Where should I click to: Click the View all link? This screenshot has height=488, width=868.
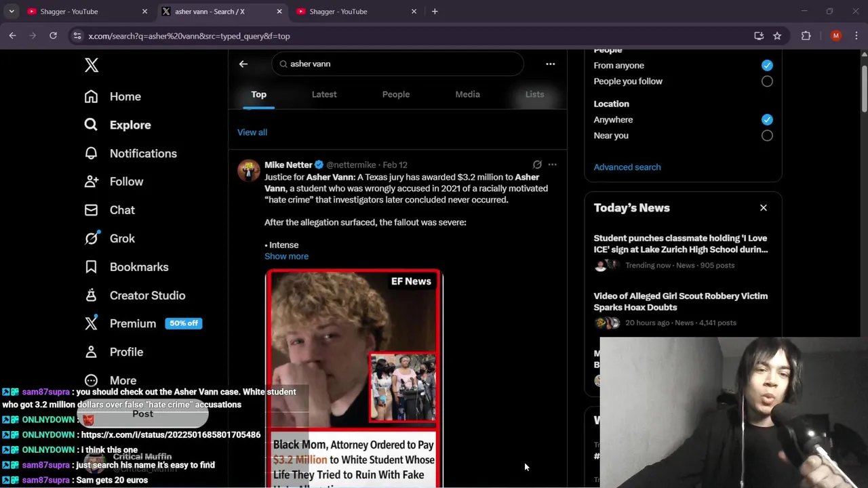252,132
